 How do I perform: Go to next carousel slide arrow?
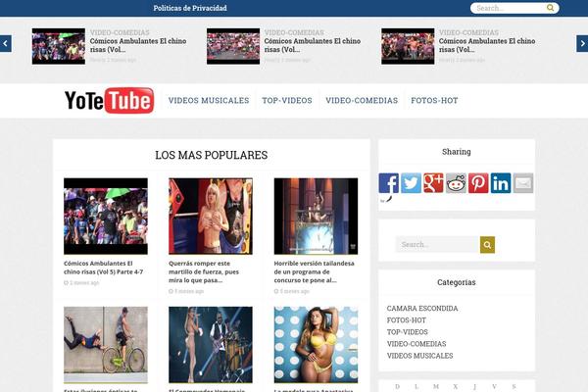[x=582, y=43]
